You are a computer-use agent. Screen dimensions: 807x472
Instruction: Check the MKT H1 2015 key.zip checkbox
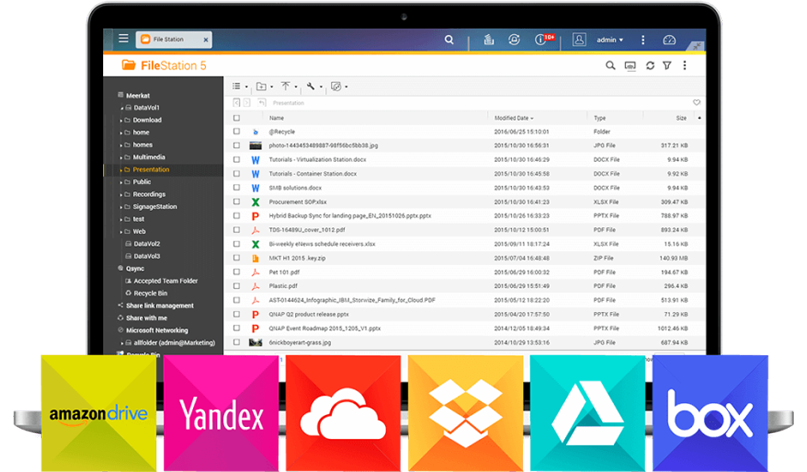236,258
